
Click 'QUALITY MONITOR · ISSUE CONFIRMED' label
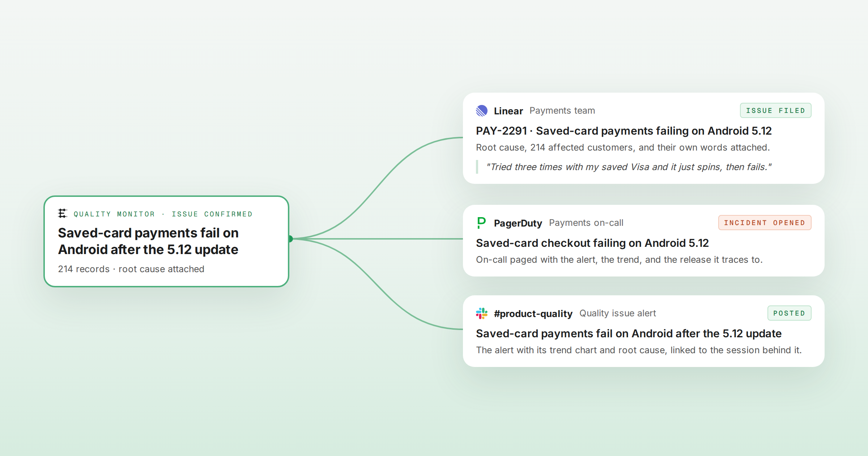(163, 214)
